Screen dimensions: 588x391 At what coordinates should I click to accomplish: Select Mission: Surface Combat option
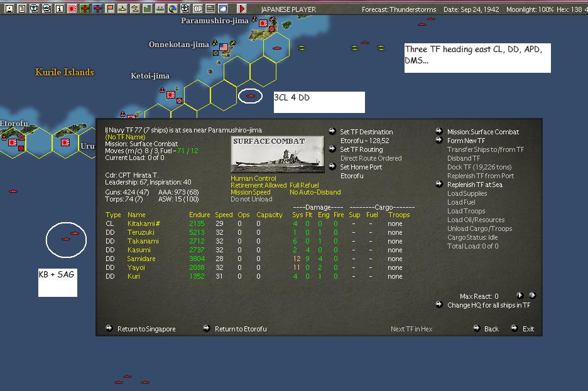pyautogui.click(x=483, y=132)
